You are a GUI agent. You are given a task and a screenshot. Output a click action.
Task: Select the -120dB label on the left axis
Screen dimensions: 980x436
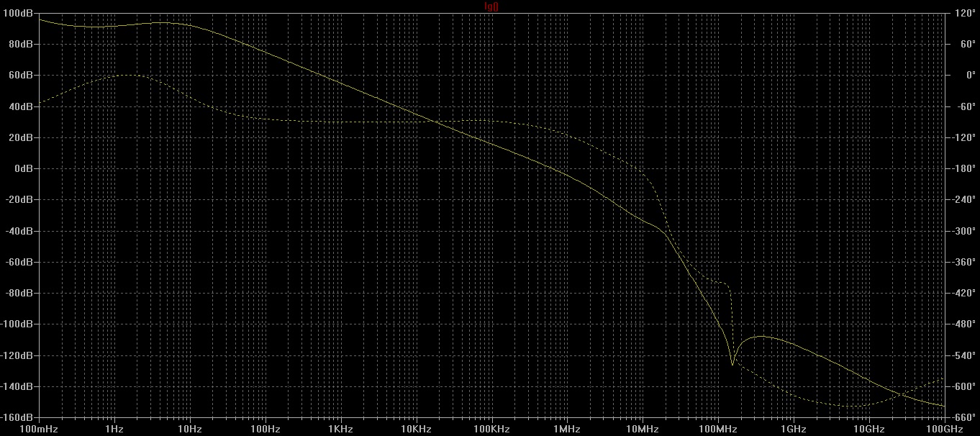(18, 355)
